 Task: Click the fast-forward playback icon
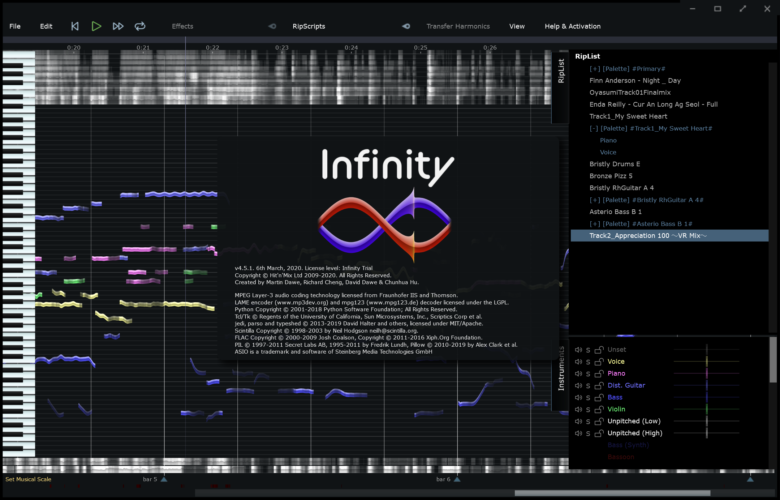118,26
